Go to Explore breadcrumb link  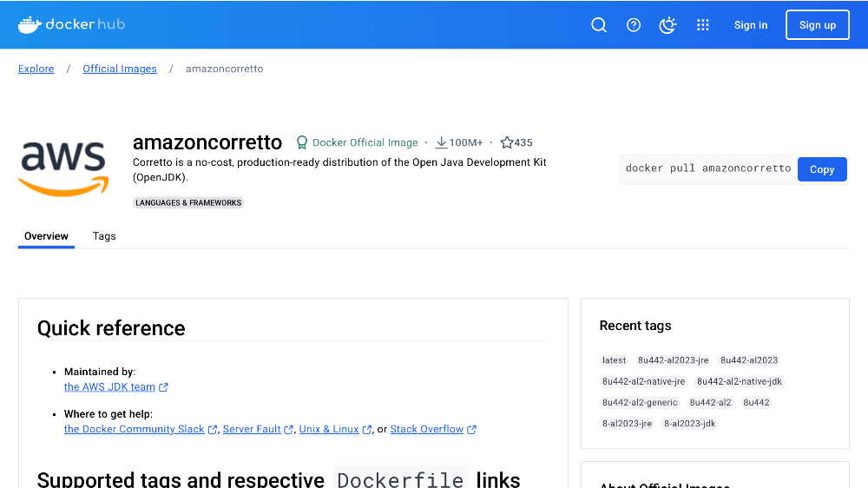click(36, 69)
